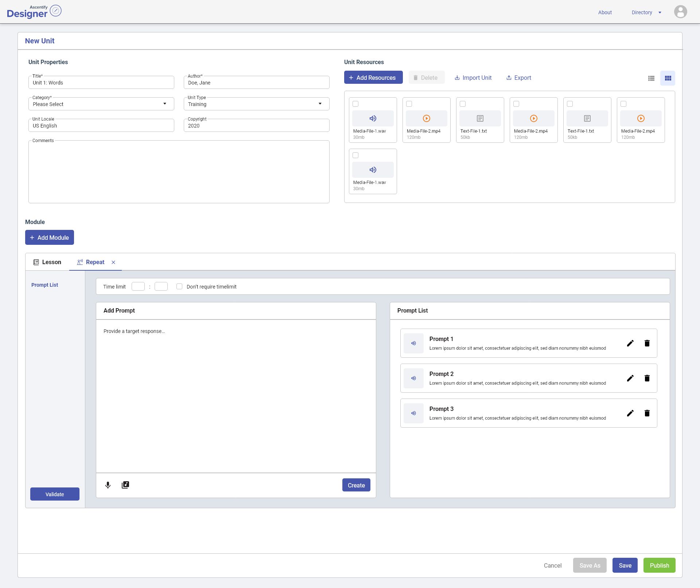The width and height of the screenshot is (700, 588).
Task: Open the About page
Action: 605,12
